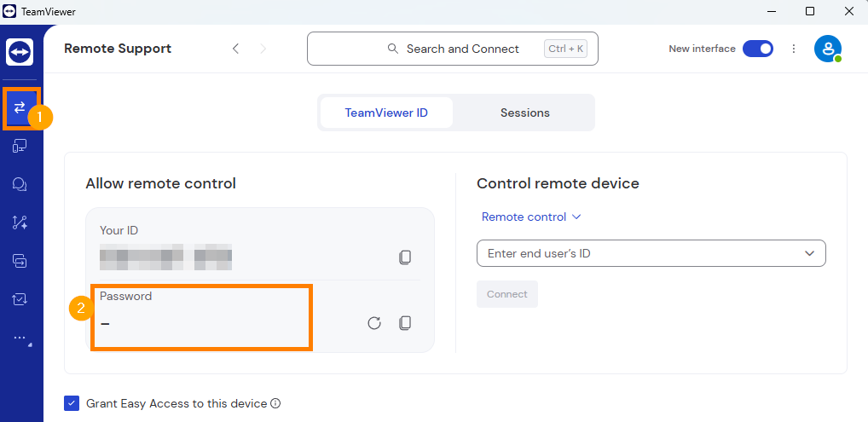Go back with the left navigation arrow

pyautogui.click(x=236, y=49)
